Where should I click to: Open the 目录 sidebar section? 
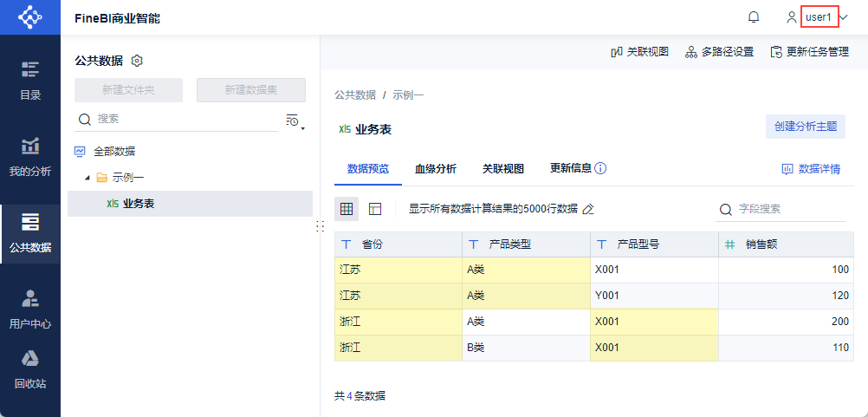pyautogui.click(x=30, y=80)
